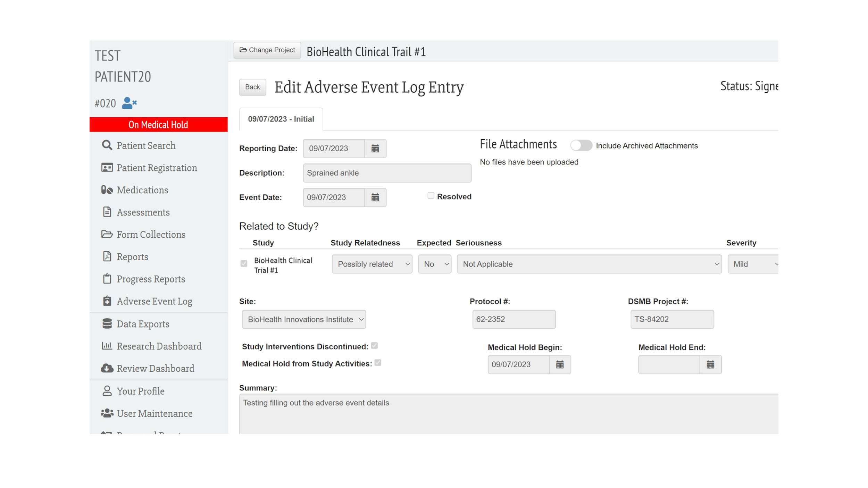
Task: Click the Change Project button
Action: click(x=267, y=50)
